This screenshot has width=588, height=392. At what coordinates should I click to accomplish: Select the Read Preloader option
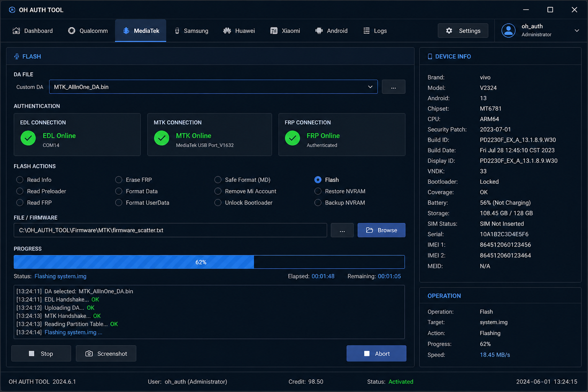[x=20, y=191]
